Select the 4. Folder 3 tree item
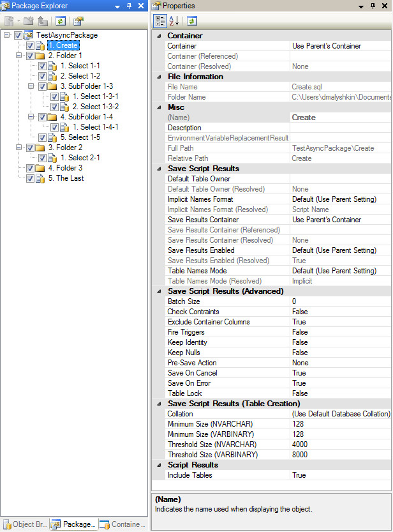This screenshot has width=393, height=532. [65, 168]
